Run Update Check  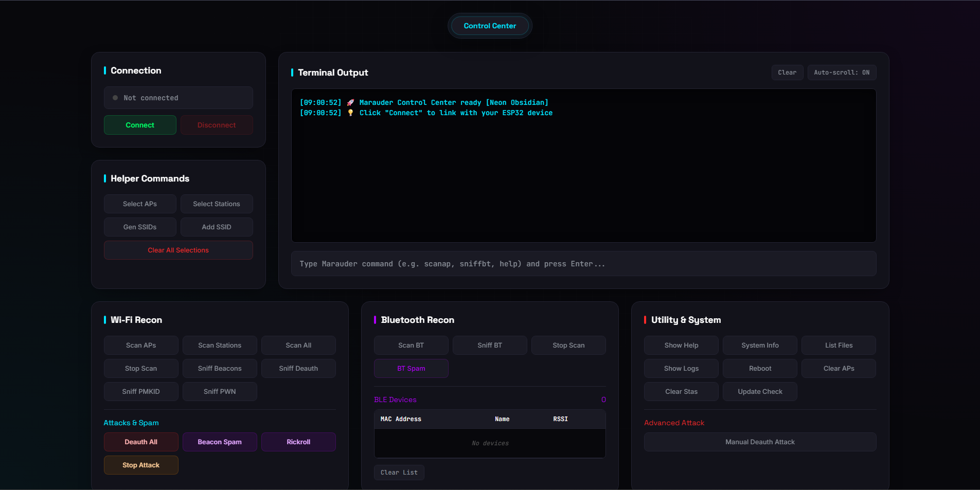pos(760,392)
